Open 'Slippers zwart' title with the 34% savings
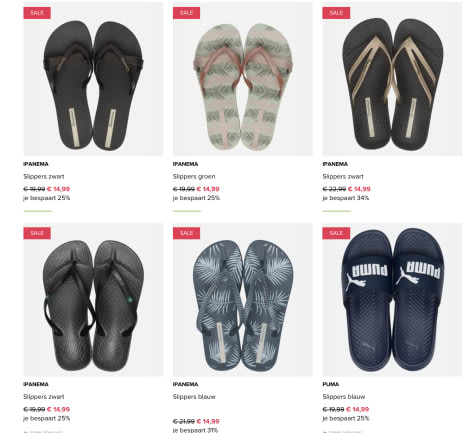475x433 pixels. click(x=343, y=176)
